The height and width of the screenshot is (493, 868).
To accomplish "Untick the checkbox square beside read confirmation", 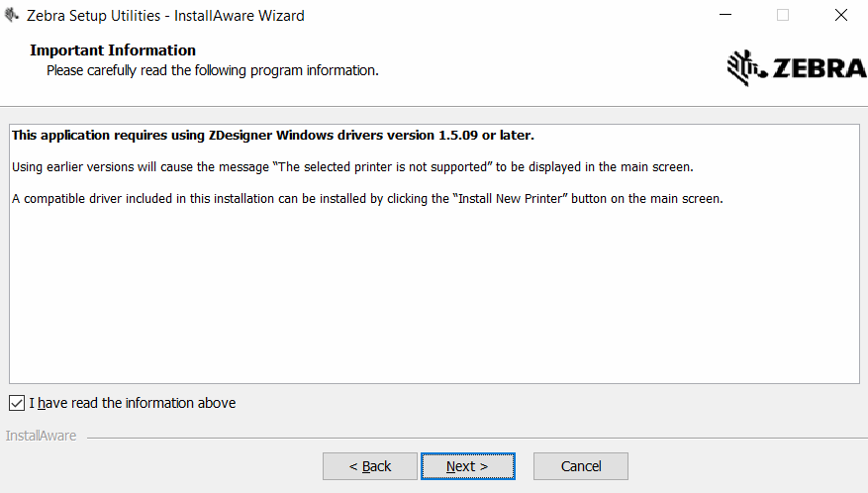I will point(17,403).
